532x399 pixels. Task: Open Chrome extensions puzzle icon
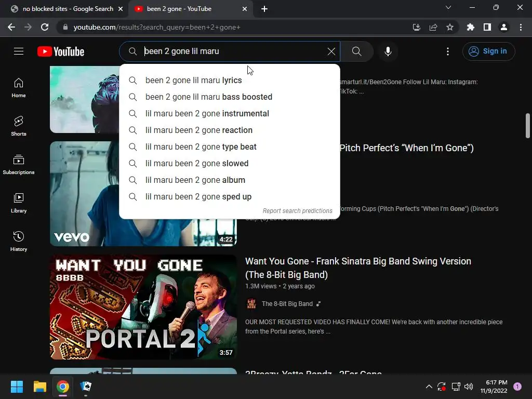(470, 27)
